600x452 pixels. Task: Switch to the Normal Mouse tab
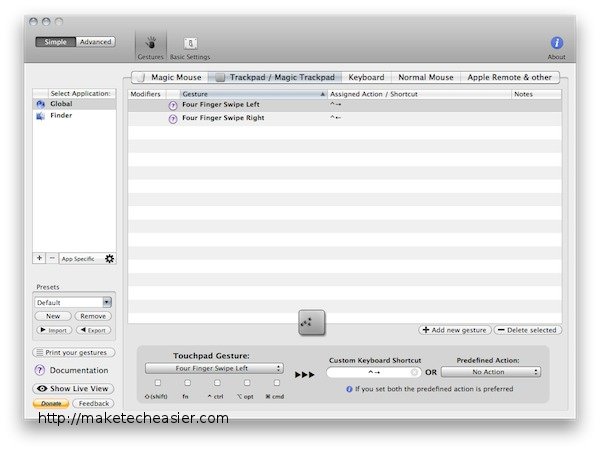(426, 77)
